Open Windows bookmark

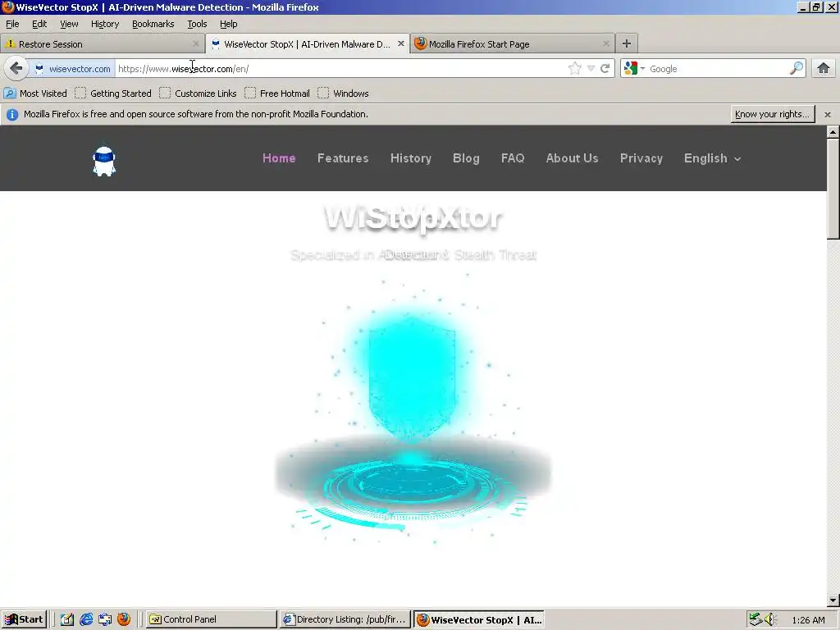343,94
